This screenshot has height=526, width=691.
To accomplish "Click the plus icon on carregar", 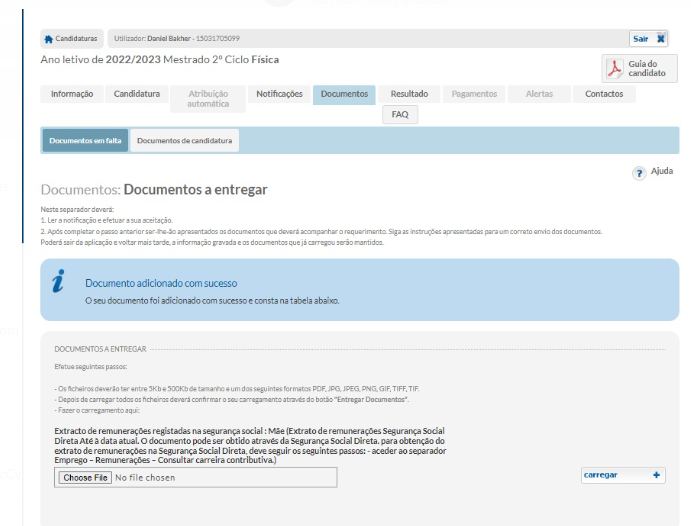I will tap(656, 475).
